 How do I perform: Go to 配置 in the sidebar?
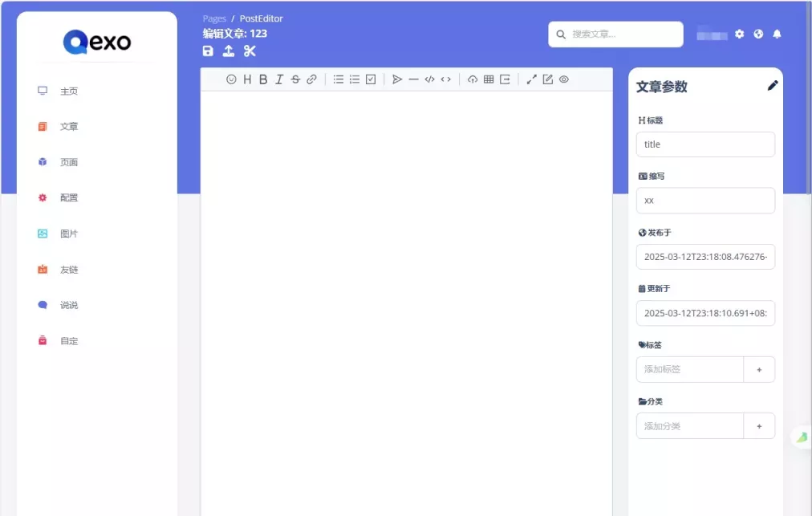click(x=69, y=198)
